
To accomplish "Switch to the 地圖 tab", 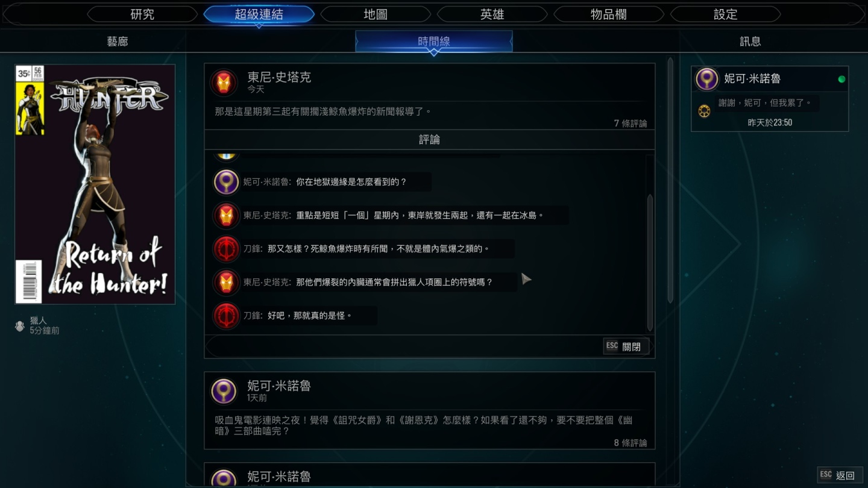I will coord(376,14).
